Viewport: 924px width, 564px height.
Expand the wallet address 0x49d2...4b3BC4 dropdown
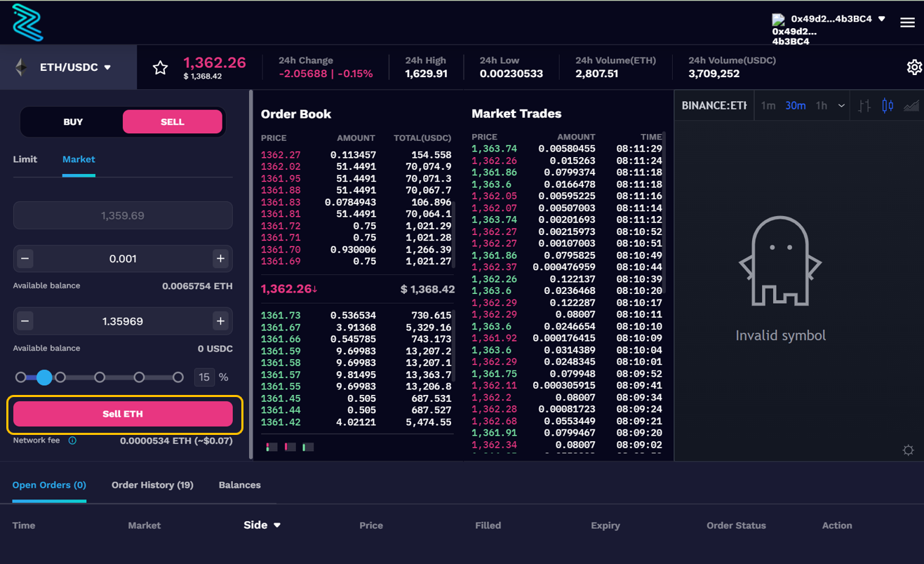click(x=881, y=19)
